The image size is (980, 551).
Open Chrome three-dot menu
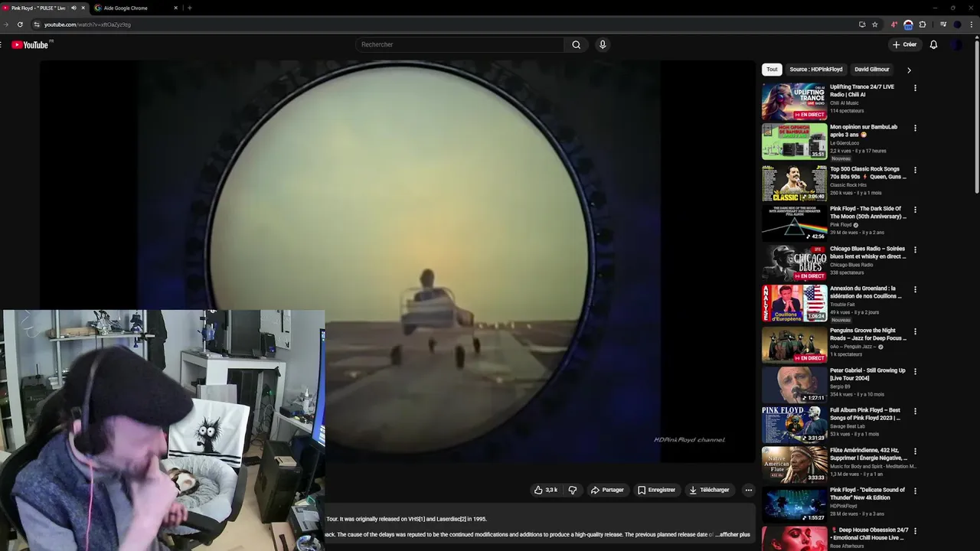pos(972,24)
